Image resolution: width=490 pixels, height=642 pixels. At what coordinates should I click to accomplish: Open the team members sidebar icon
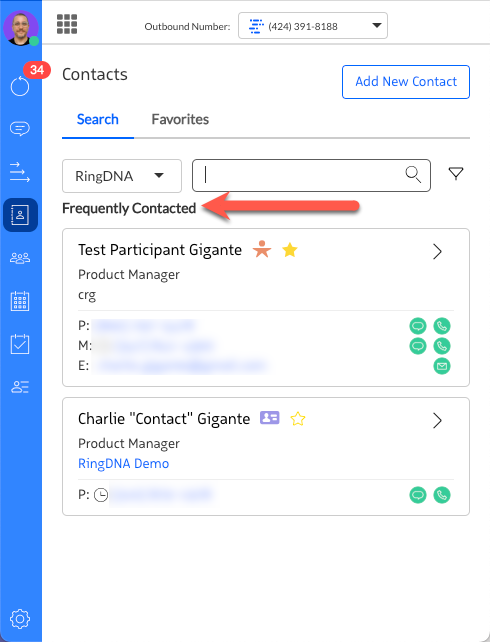20,258
